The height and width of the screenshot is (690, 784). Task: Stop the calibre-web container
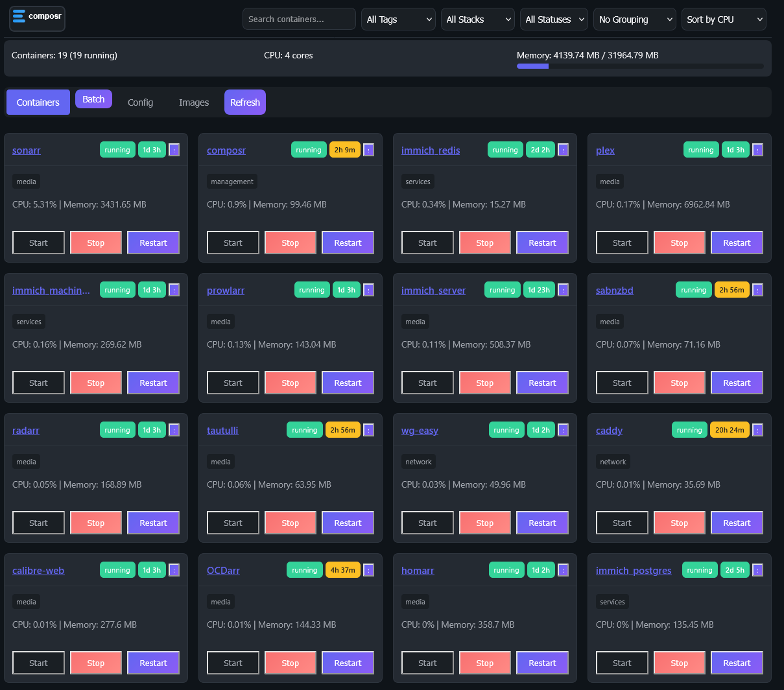[x=96, y=663]
